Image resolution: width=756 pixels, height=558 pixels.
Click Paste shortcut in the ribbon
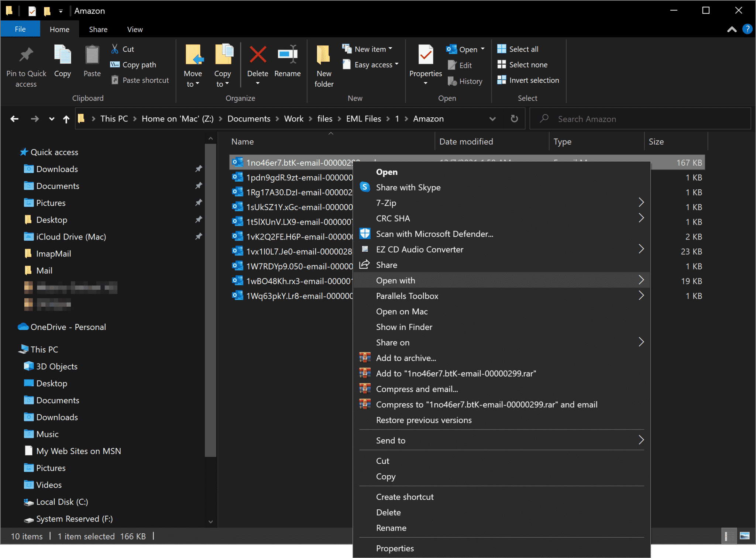point(140,80)
